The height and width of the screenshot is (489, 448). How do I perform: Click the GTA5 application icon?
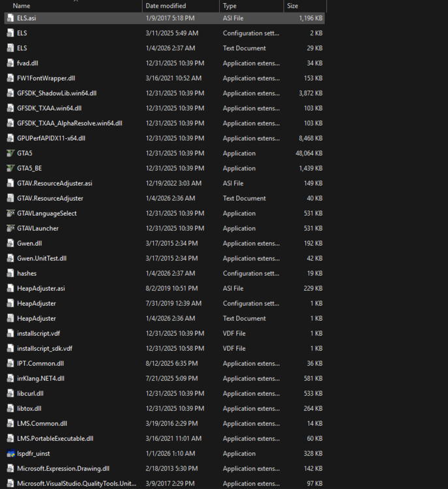[10, 153]
